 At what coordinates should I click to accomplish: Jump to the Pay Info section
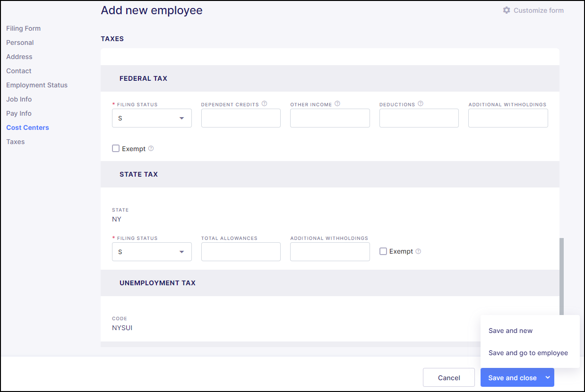pyautogui.click(x=19, y=113)
